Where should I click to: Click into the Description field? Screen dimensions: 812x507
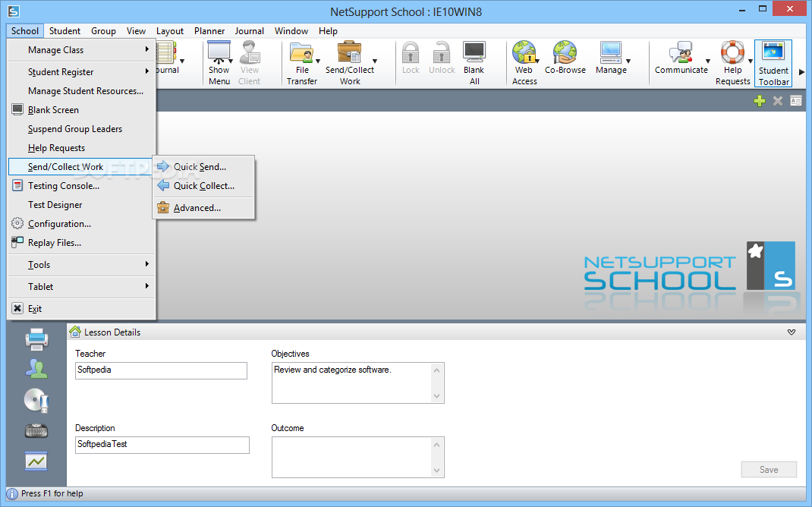[162, 445]
